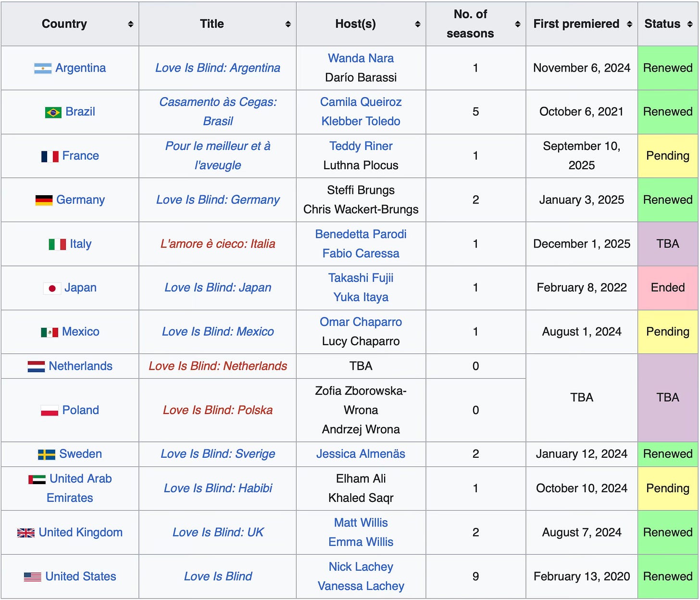
Task: Select Lucy Chaparro host name text
Action: tap(361, 341)
